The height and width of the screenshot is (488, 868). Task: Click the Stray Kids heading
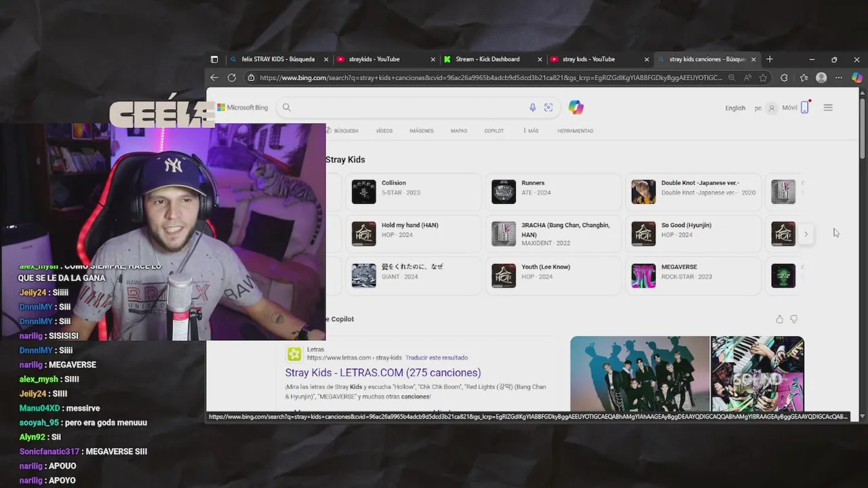pos(345,160)
